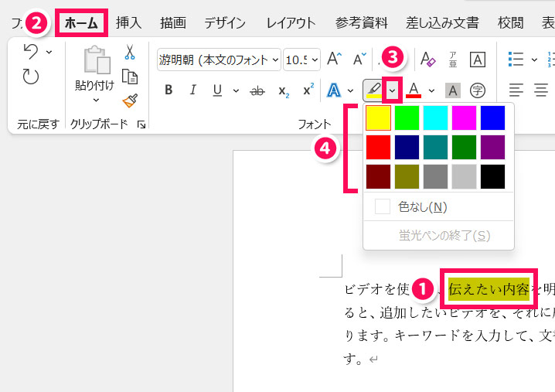Screen dimensions: 555x392
Task: Pick the dark red highlight swatch
Action: 379,177
